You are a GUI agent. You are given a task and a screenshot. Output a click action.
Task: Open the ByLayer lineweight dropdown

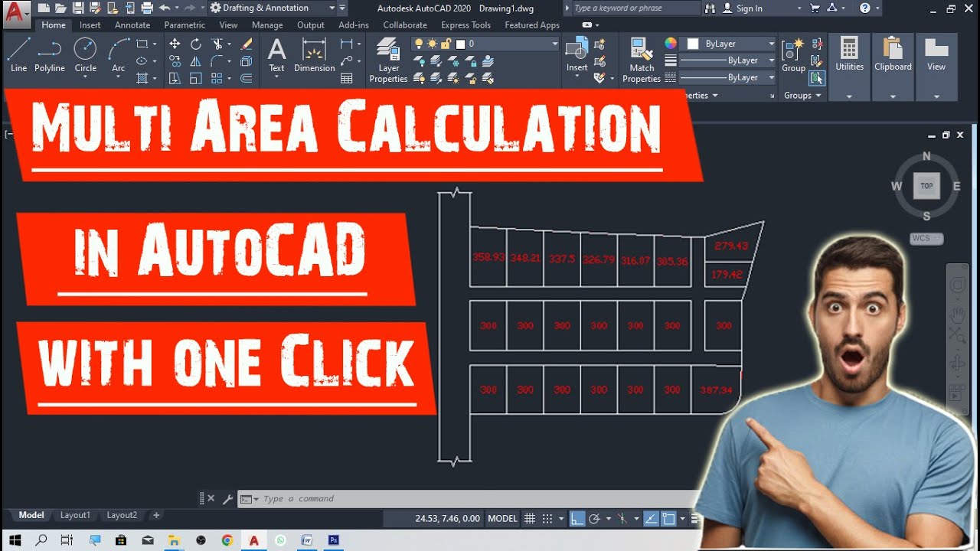point(727,60)
